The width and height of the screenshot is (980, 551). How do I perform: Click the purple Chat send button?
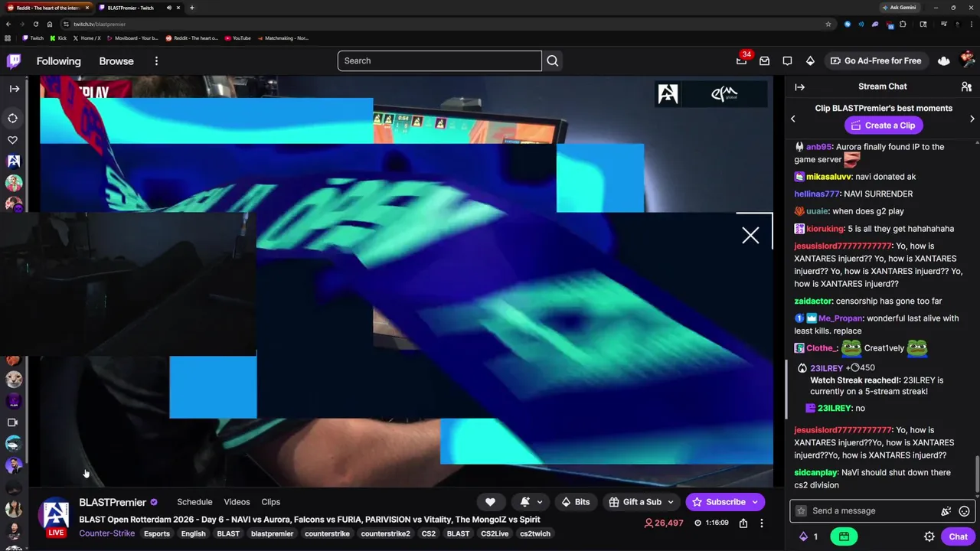point(958,536)
